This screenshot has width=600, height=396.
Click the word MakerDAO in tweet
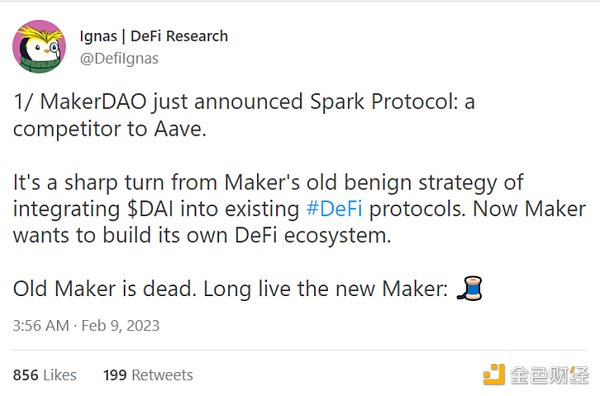click(93, 102)
